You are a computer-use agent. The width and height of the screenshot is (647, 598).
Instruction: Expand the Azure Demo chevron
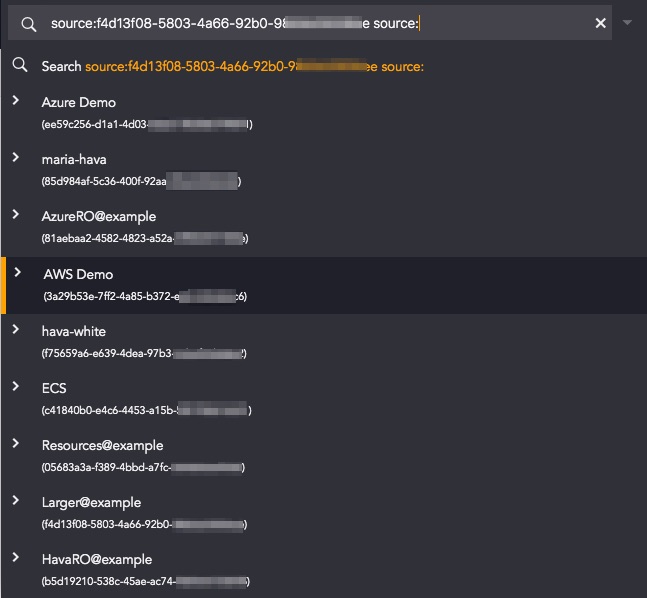pyautogui.click(x=16, y=100)
